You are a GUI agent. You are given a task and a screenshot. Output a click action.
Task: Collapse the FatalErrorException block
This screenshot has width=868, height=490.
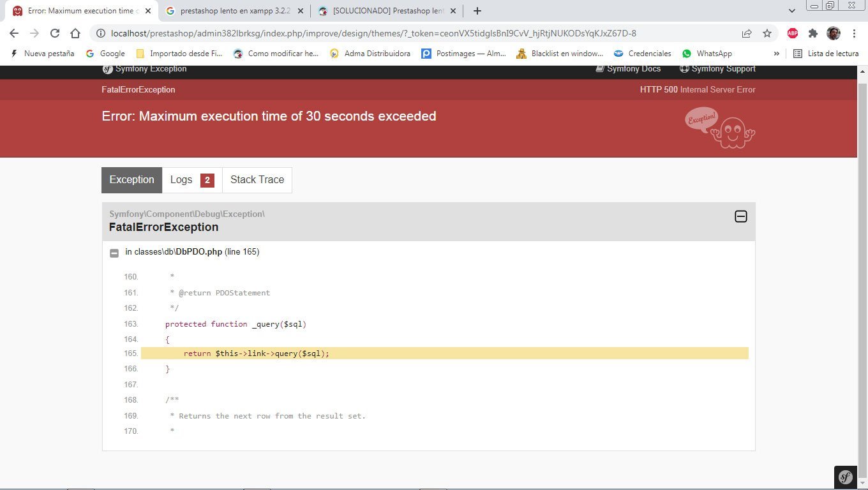[x=741, y=217]
